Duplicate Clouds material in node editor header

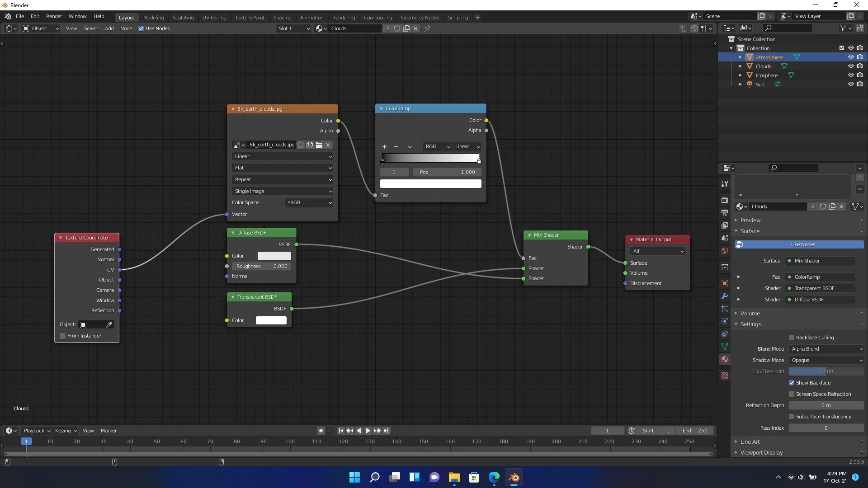pyautogui.click(x=406, y=28)
